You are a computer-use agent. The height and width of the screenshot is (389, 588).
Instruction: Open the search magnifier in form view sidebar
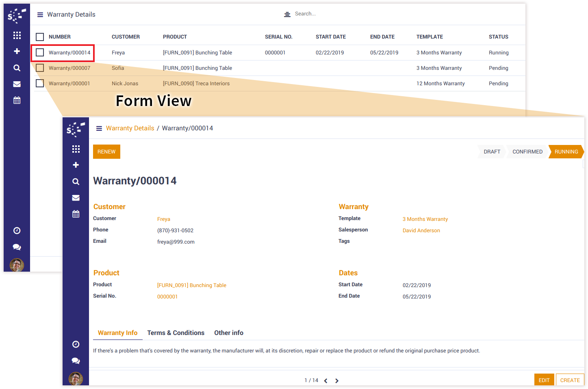(76, 182)
